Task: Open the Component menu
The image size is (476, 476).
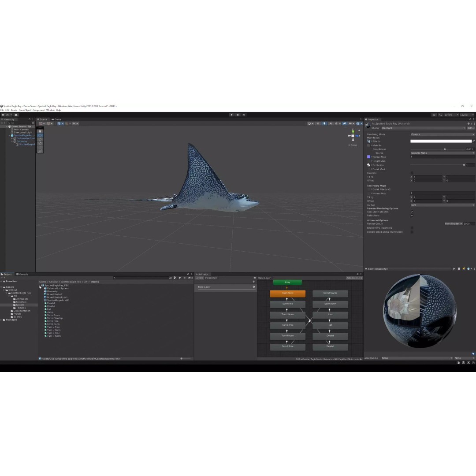Action: 38,110
